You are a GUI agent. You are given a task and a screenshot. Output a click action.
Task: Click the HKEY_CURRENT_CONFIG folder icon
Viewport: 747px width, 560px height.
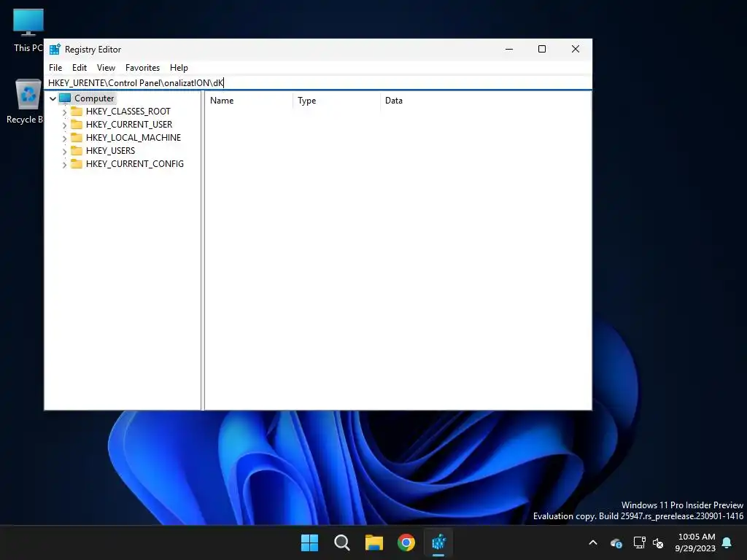tap(76, 164)
